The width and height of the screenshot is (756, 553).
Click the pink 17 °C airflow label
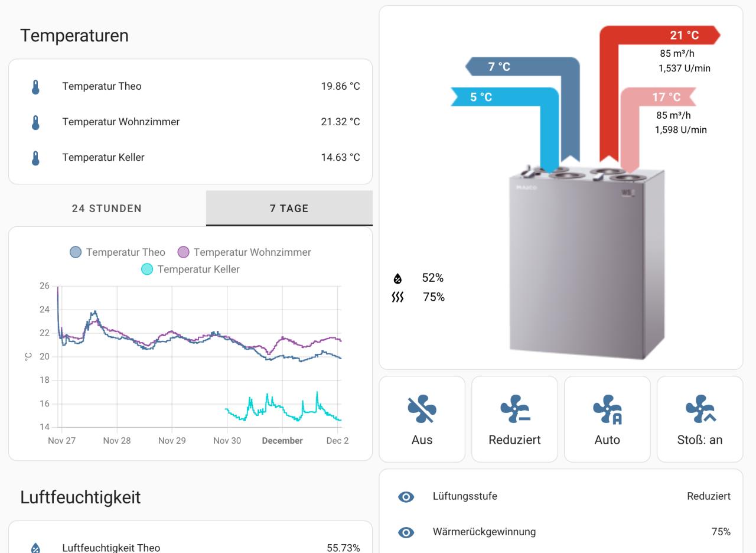click(x=666, y=97)
